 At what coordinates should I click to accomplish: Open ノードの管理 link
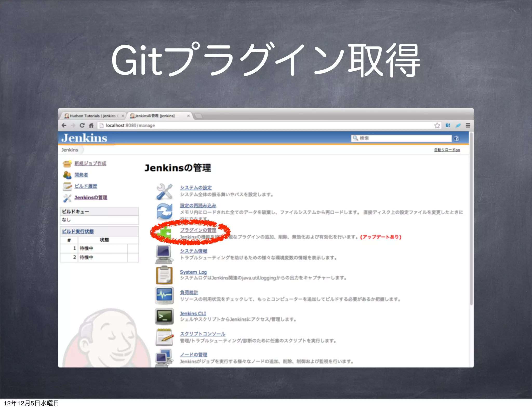pyautogui.click(x=194, y=354)
